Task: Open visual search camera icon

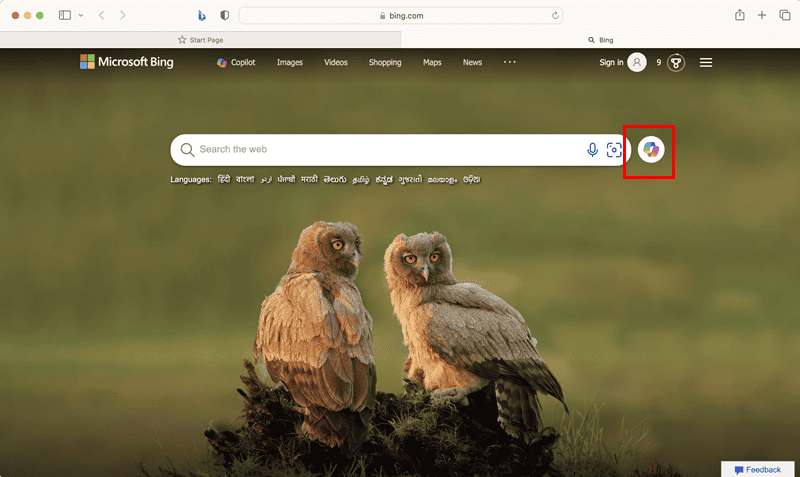Action: [x=614, y=149]
